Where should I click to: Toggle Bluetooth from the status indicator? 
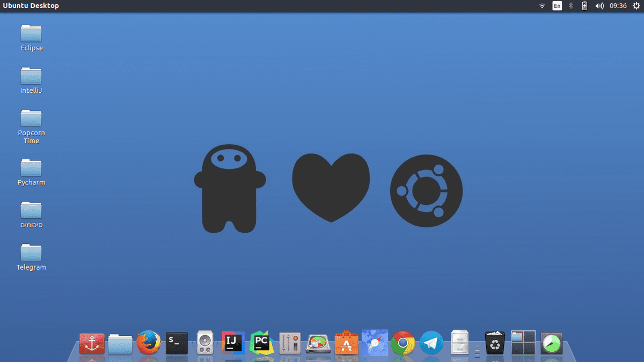click(570, 6)
